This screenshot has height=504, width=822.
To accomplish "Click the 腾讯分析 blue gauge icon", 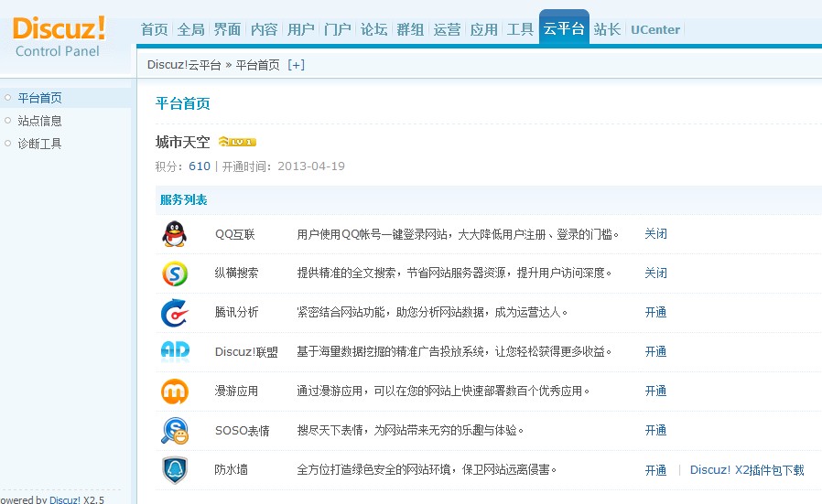I will (x=175, y=313).
